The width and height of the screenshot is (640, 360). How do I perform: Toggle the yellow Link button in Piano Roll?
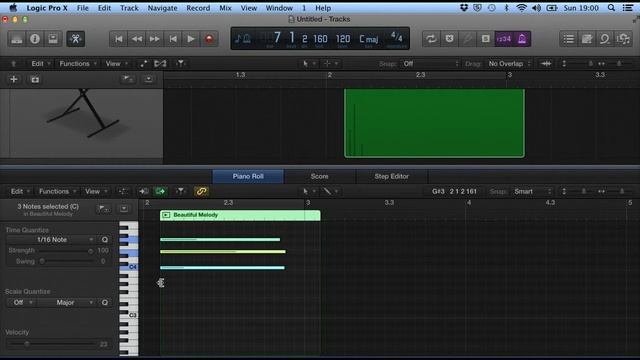point(201,191)
